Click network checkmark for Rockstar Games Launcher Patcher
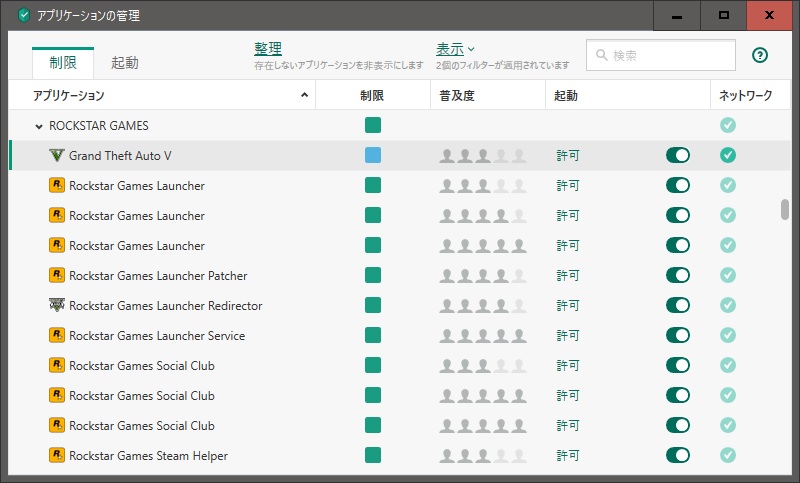Image resolution: width=800 pixels, height=483 pixels. (x=728, y=275)
